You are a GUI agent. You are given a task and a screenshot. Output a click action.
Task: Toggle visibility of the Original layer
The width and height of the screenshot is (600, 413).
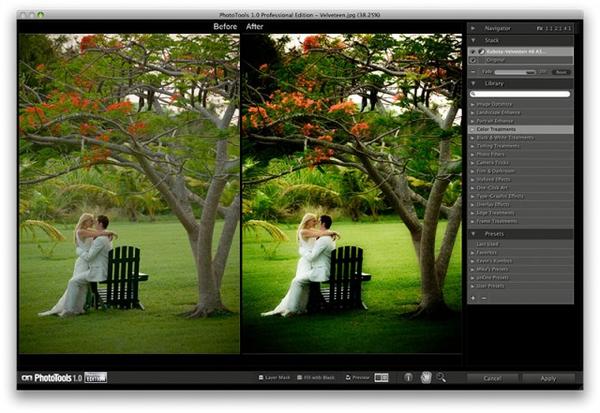point(473,60)
